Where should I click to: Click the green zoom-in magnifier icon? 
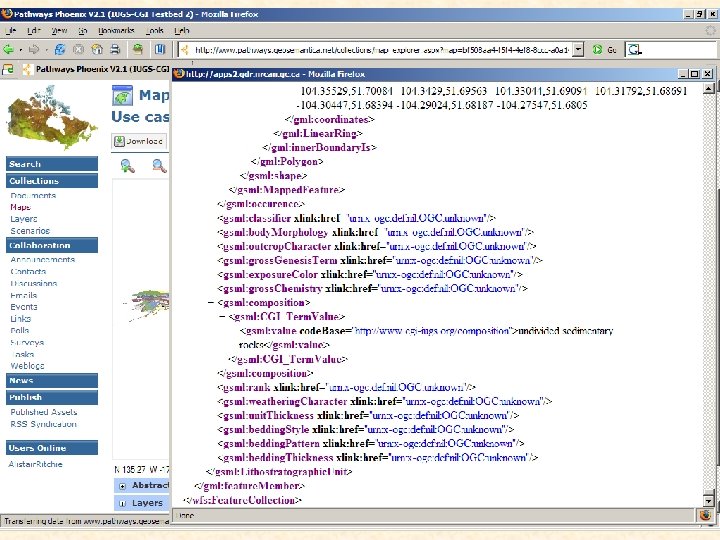tap(127, 166)
